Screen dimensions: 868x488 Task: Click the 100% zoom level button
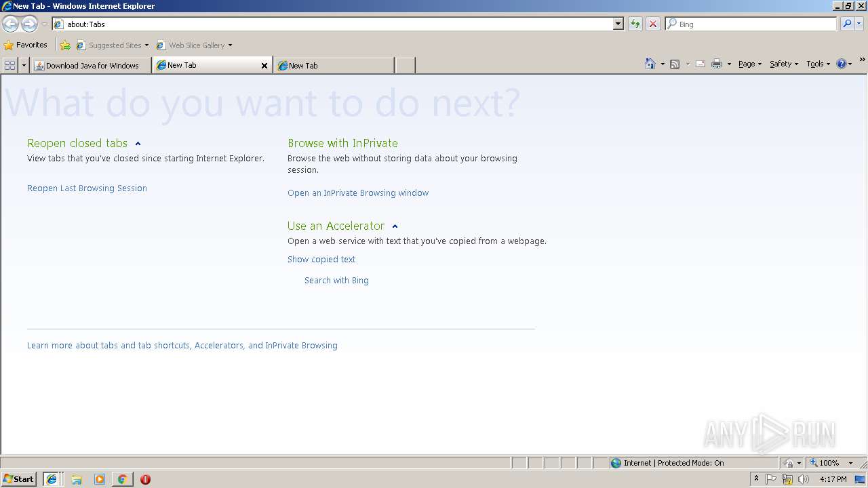click(x=824, y=463)
